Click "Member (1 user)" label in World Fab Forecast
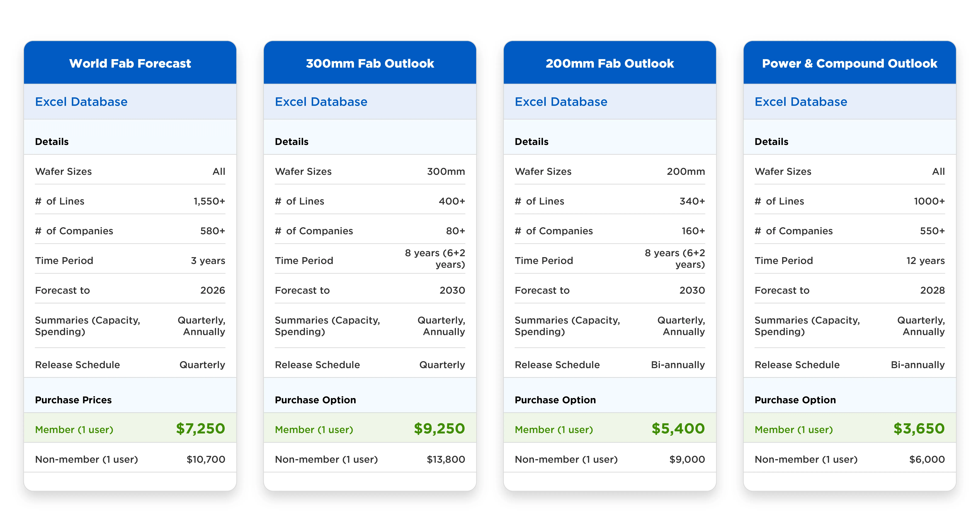This screenshot has width=980, height=532. tap(74, 430)
